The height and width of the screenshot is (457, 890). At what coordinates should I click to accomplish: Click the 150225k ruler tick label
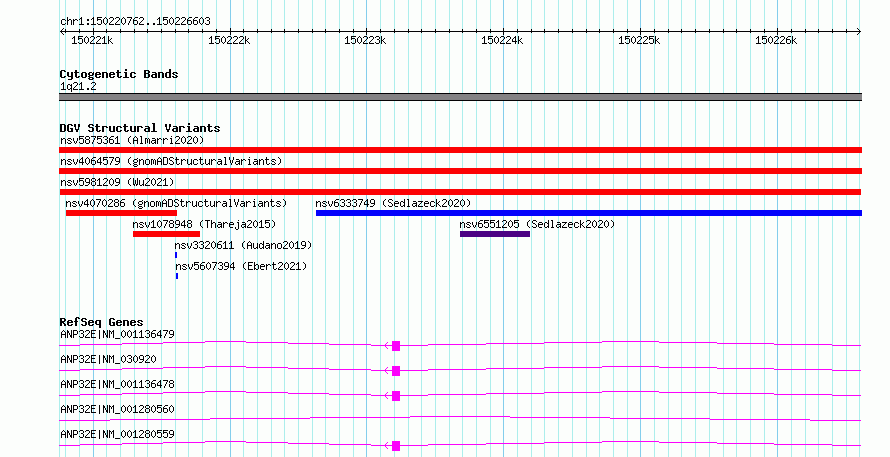click(x=639, y=40)
